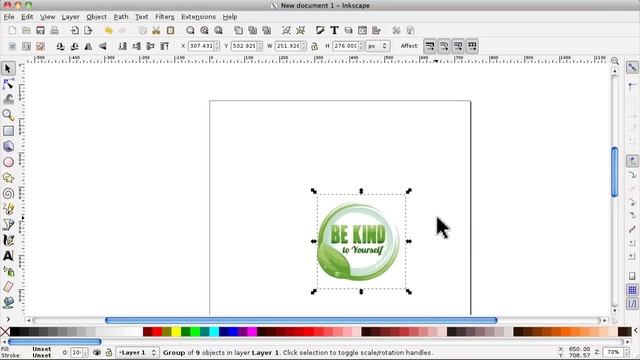Click the Open folder icon
640x360 pixels.
(x=26, y=31)
